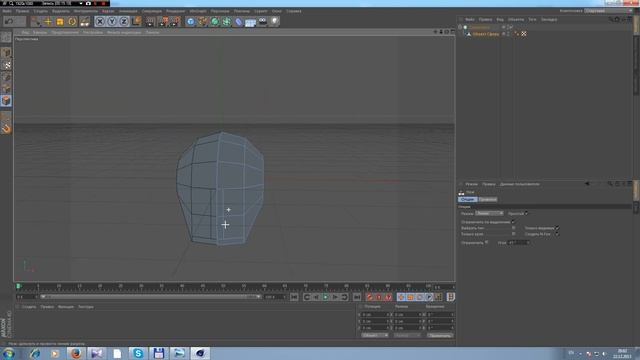The width and height of the screenshot is (640, 360).
Task: Click the green play forward button
Action: [325, 297]
